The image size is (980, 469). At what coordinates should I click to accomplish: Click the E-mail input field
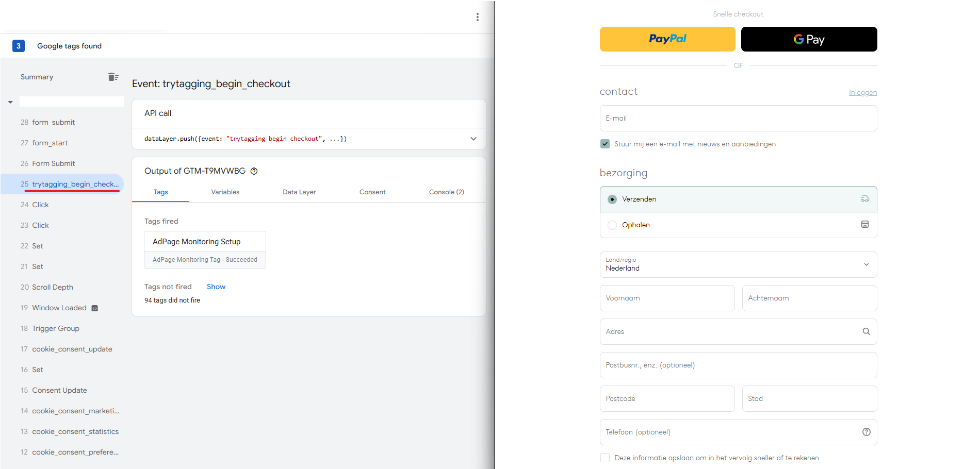click(738, 119)
